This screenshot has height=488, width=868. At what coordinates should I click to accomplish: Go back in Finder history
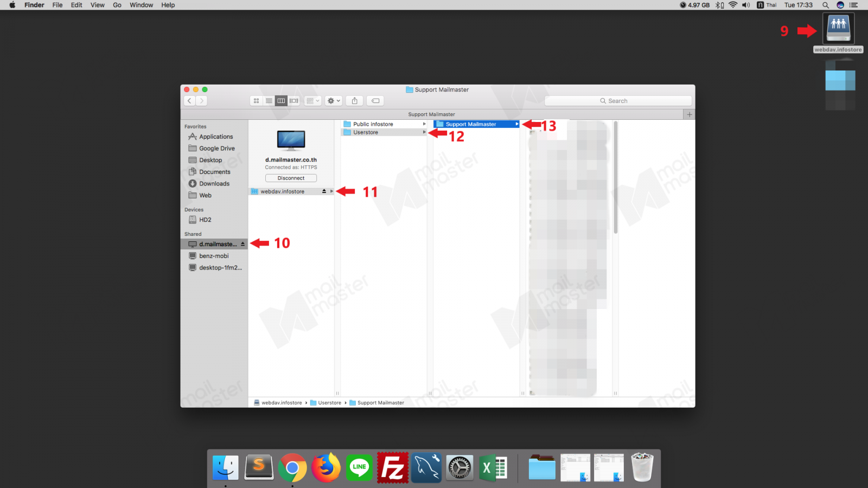(x=189, y=101)
